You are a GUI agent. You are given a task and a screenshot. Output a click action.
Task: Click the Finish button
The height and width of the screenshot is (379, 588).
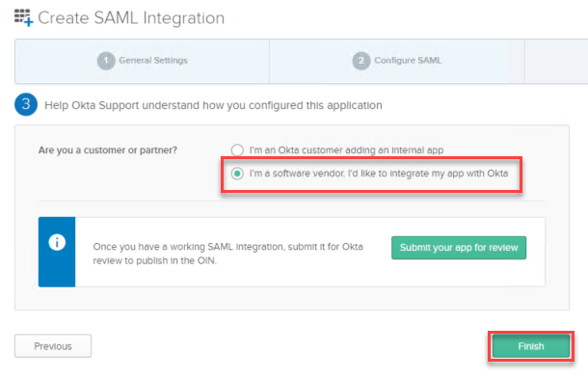coord(530,346)
